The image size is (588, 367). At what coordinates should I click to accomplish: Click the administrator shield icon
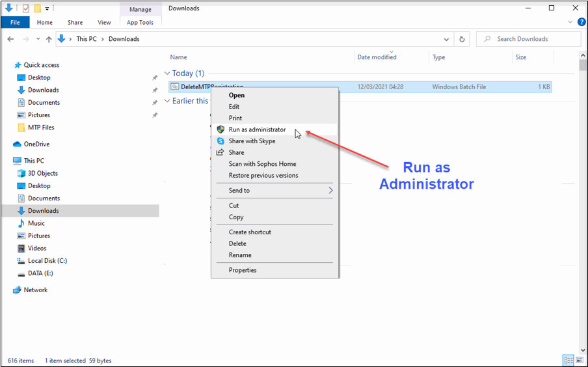220,129
